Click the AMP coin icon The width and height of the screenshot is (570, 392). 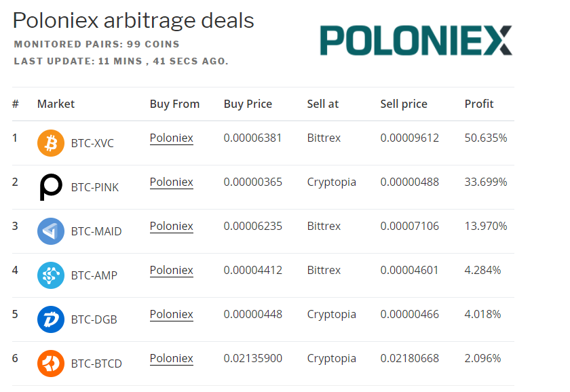pyautogui.click(x=51, y=275)
